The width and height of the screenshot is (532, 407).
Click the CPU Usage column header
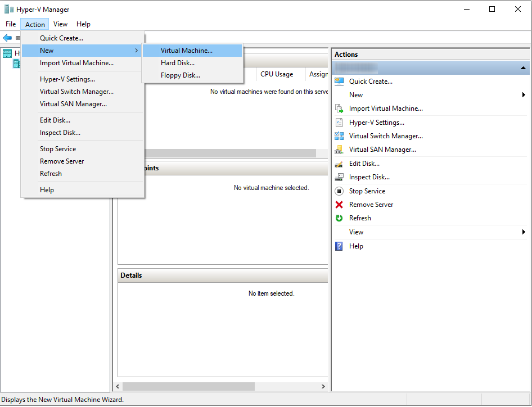click(277, 74)
